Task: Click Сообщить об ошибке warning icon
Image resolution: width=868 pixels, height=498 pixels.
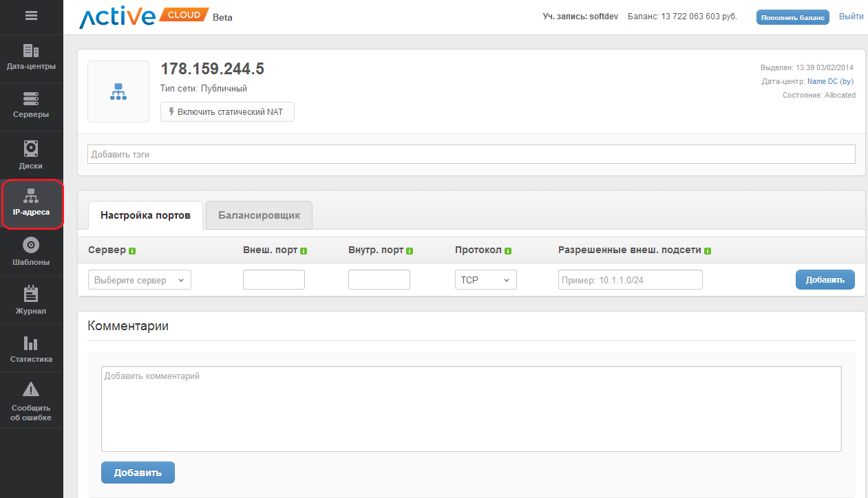Action: coord(31,390)
